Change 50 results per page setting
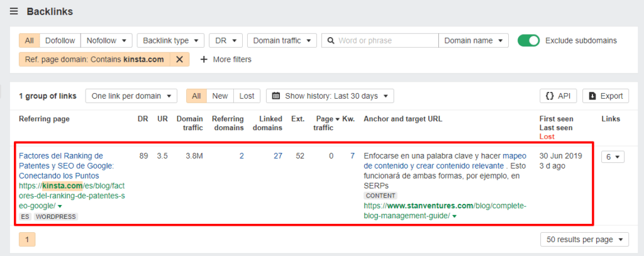This screenshot has height=256, width=644. [584, 240]
